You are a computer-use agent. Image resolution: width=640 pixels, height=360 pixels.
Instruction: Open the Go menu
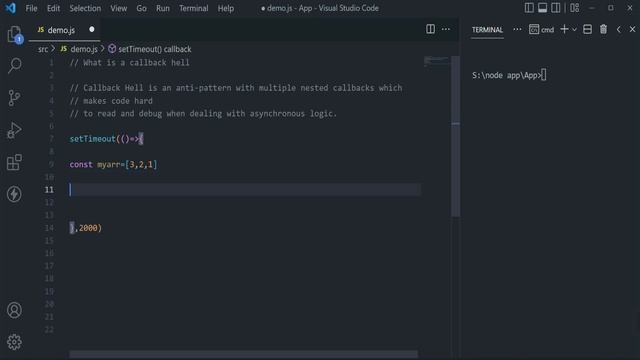[x=141, y=8]
